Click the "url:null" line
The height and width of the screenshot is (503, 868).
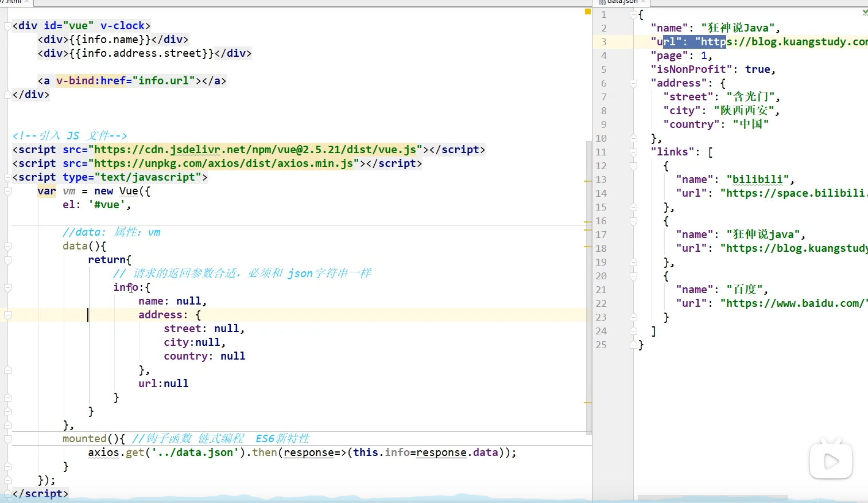(x=164, y=384)
